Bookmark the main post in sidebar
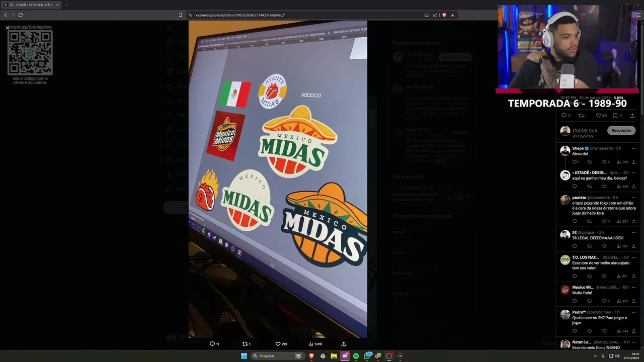This screenshot has height=362, width=644. click(615, 115)
